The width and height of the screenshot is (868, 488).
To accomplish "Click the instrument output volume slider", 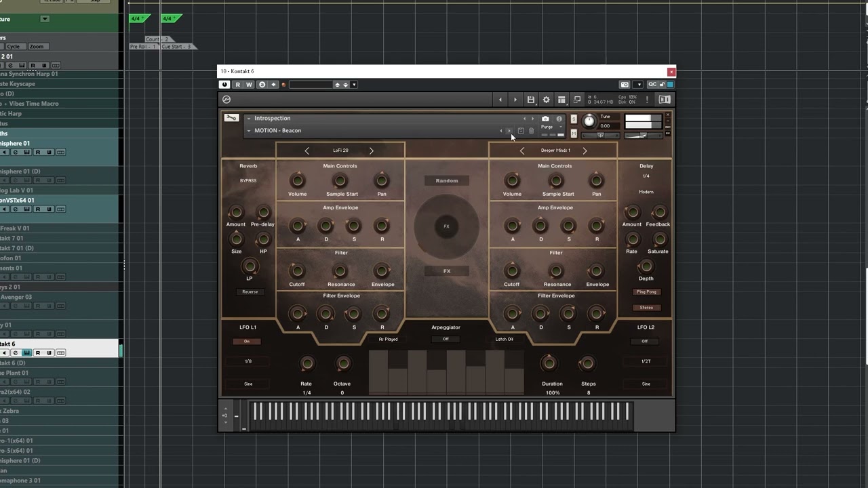I will tap(644, 135).
